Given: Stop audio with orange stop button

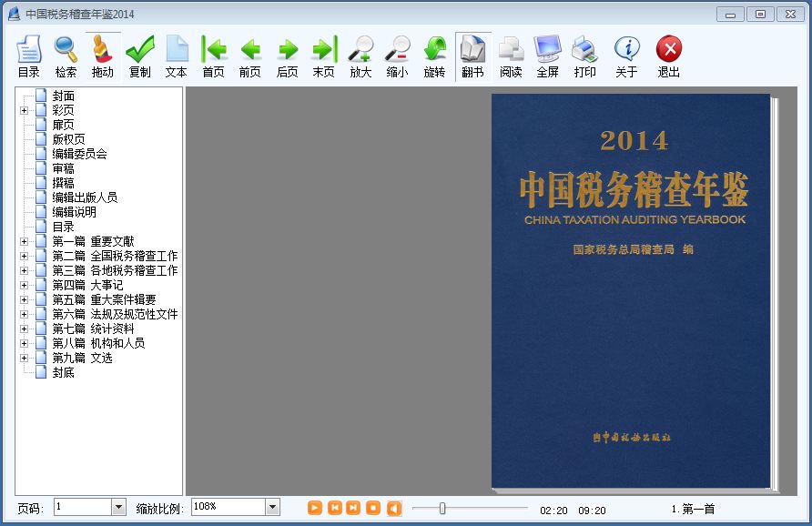Looking at the screenshot, I should [x=373, y=508].
